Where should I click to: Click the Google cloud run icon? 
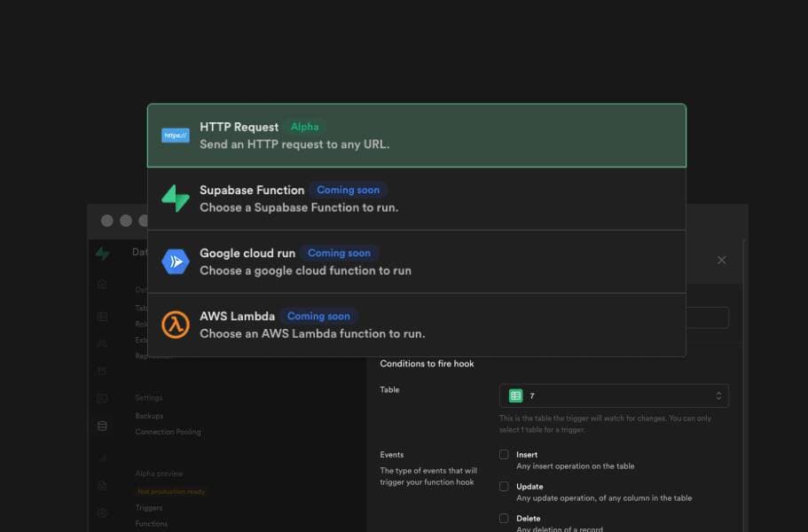174,261
